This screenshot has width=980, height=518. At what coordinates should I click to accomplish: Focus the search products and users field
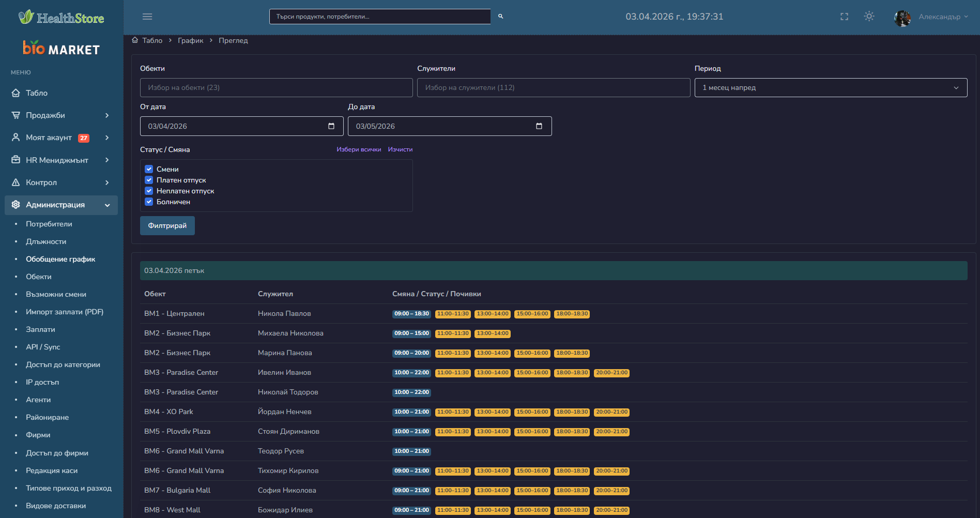tap(380, 17)
